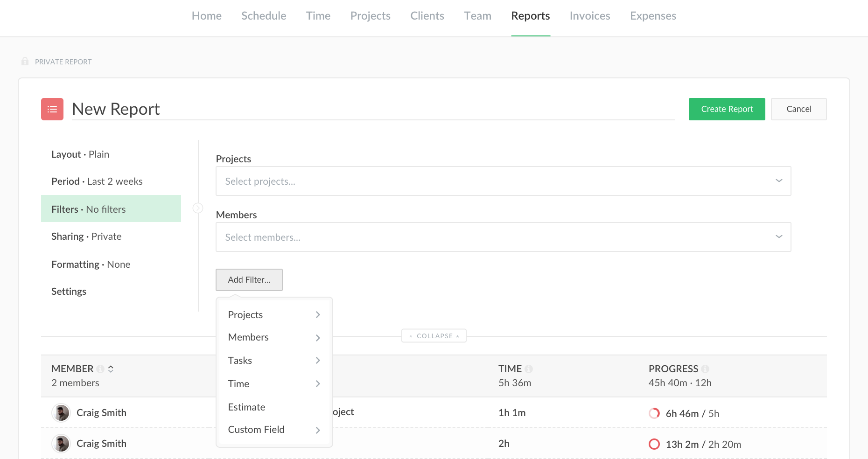
Task: Click the red report list icon
Action: 52,109
